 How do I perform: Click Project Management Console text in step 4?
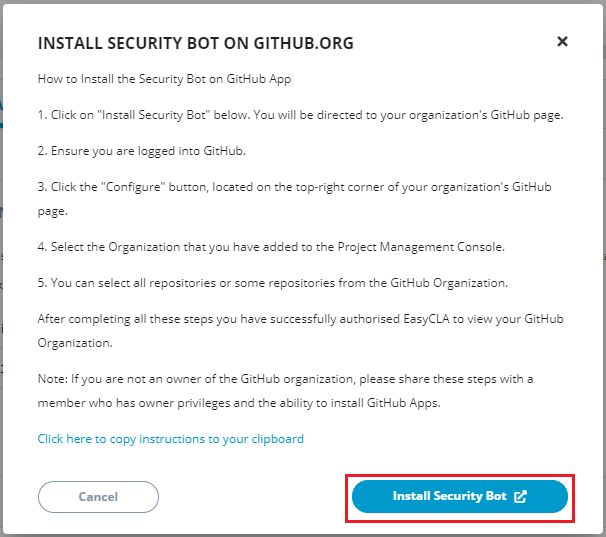click(421, 247)
